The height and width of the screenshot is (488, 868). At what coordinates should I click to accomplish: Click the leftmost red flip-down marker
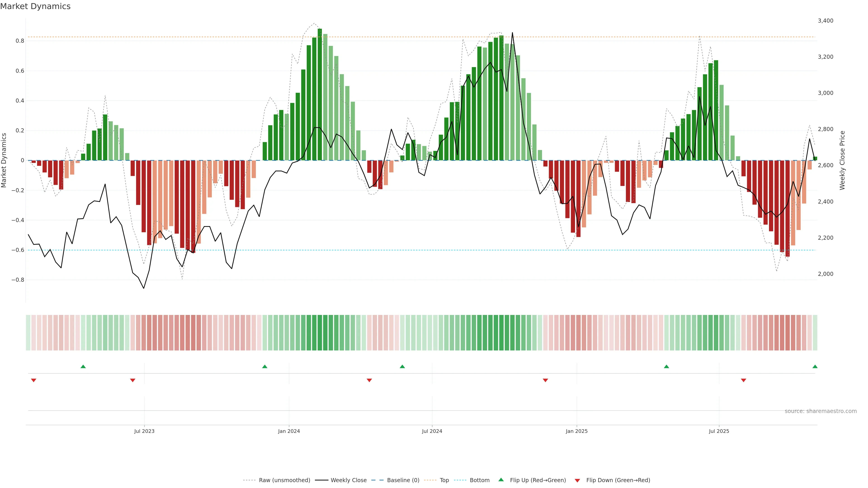[x=33, y=380]
